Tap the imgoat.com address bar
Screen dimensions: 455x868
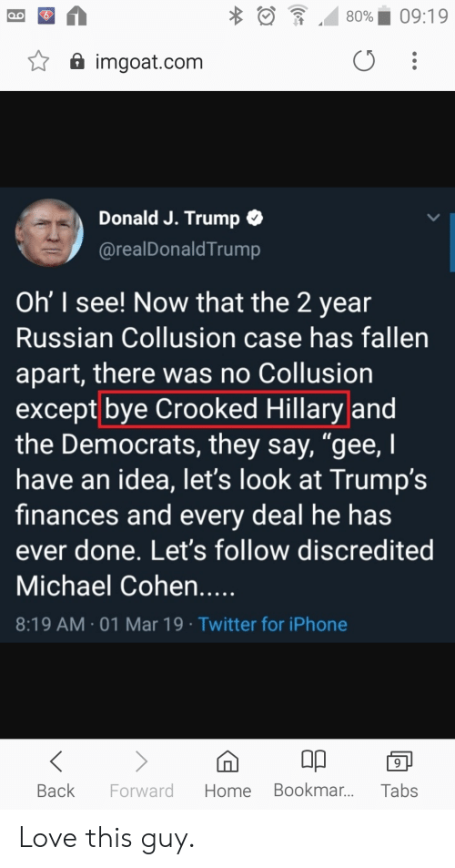click(x=149, y=61)
